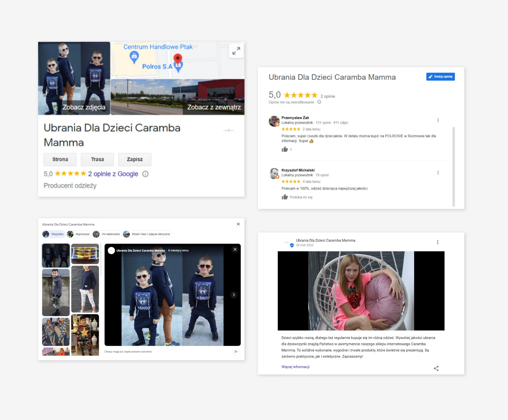Click the 'Dodaj opinię' button
508x420 pixels.
(441, 76)
